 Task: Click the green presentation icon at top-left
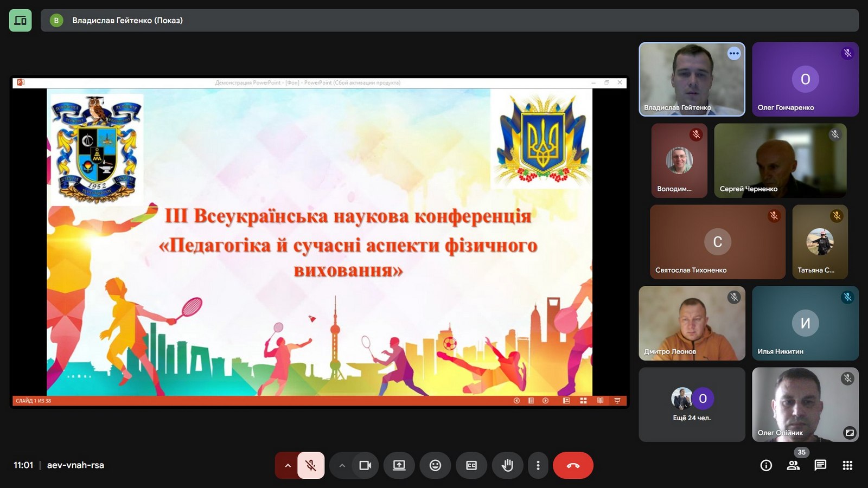(21, 21)
